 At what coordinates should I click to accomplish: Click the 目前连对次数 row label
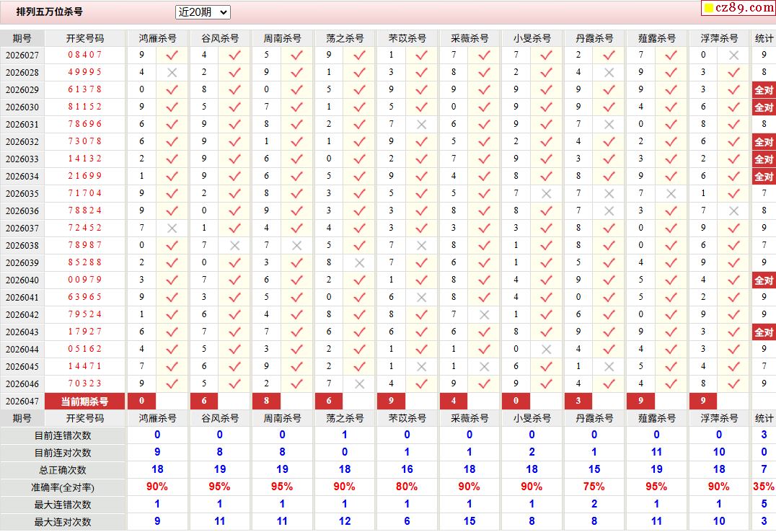63,453
